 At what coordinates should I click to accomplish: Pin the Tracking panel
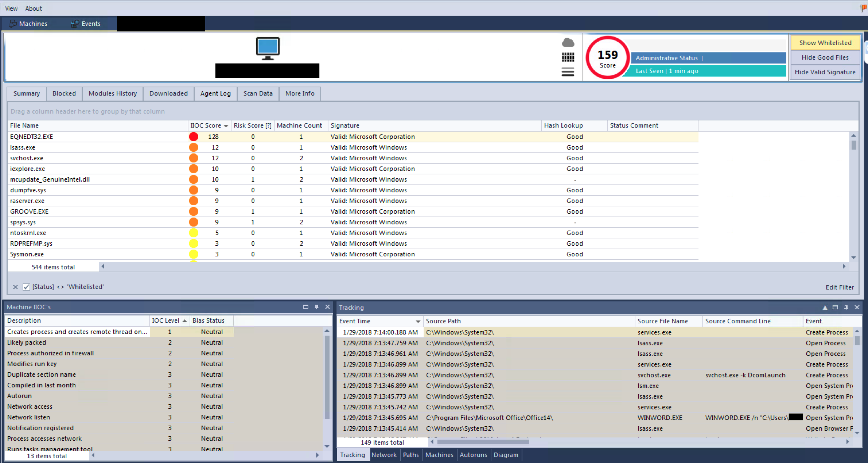(846, 307)
